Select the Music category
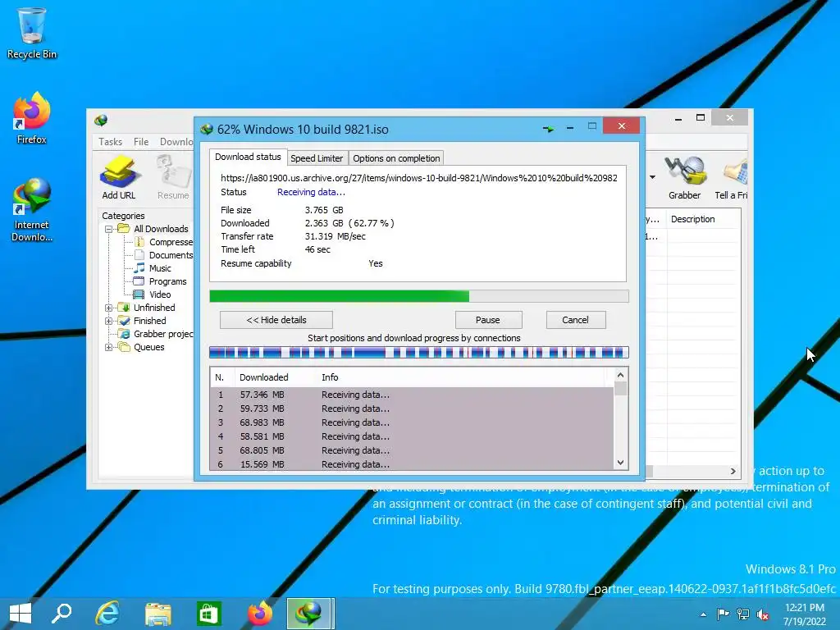 point(153,268)
